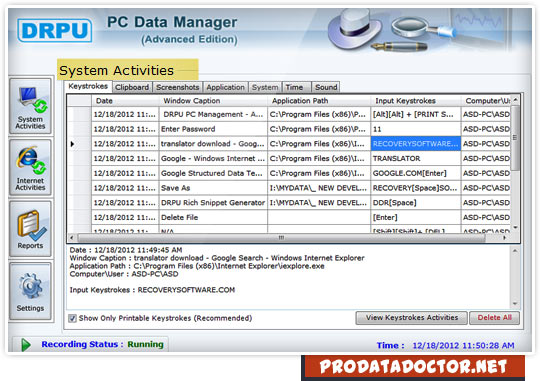The height and width of the screenshot is (381, 540).
Task: Click the 'Recording Status : Running' text
Action: tap(102, 344)
